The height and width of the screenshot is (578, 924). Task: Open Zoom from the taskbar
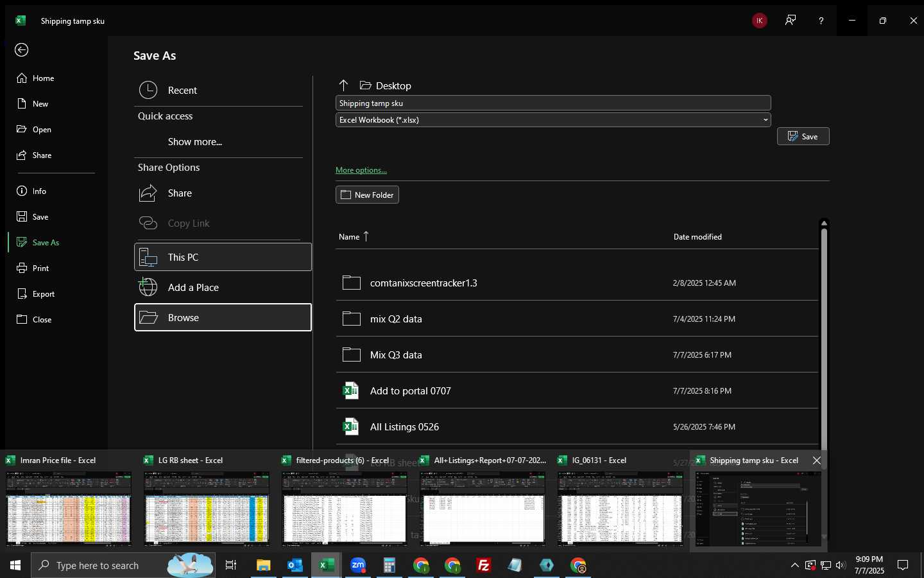357,565
